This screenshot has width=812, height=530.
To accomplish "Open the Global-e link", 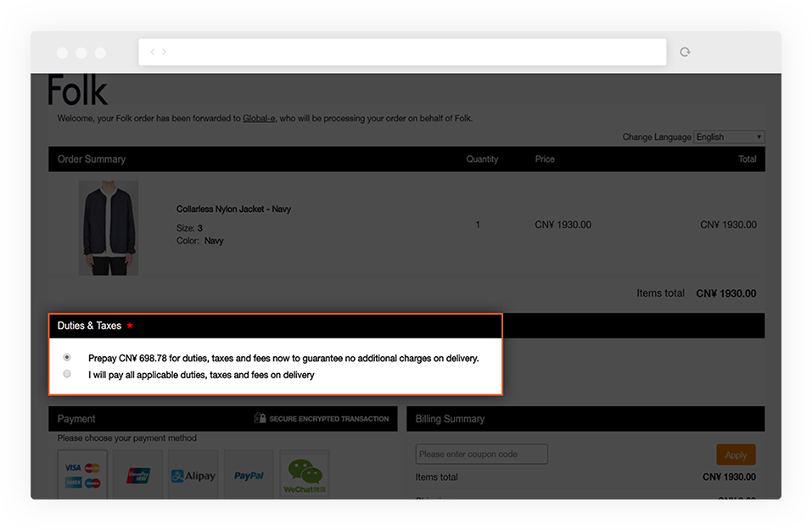I will click(x=259, y=119).
